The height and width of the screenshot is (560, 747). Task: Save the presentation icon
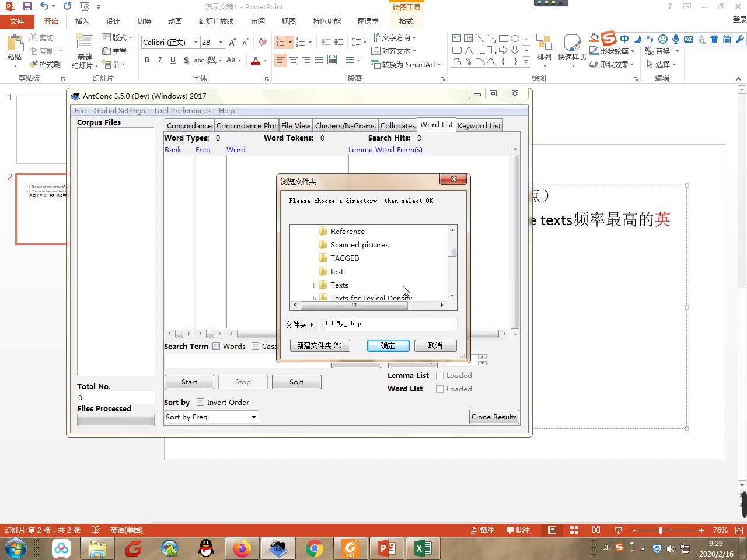coord(27,6)
